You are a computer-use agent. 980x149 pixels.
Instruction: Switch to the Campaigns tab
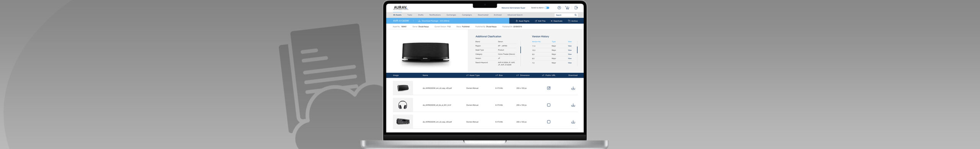(467, 15)
